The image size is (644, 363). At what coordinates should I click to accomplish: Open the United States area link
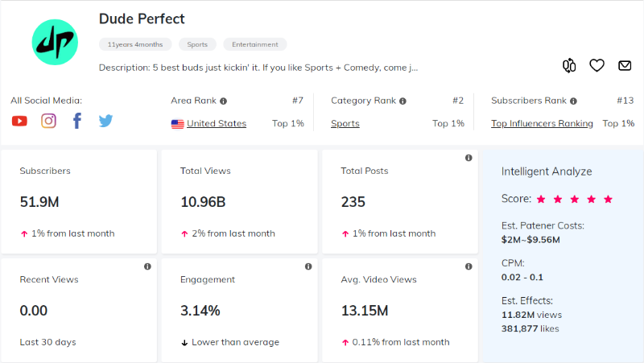(216, 124)
